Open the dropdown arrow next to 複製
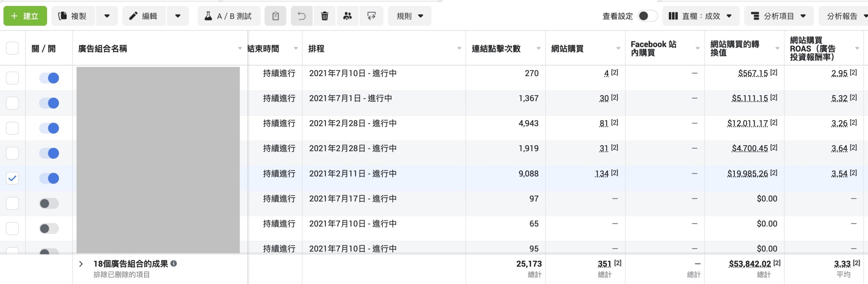This screenshot has height=284, width=868. [x=107, y=16]
